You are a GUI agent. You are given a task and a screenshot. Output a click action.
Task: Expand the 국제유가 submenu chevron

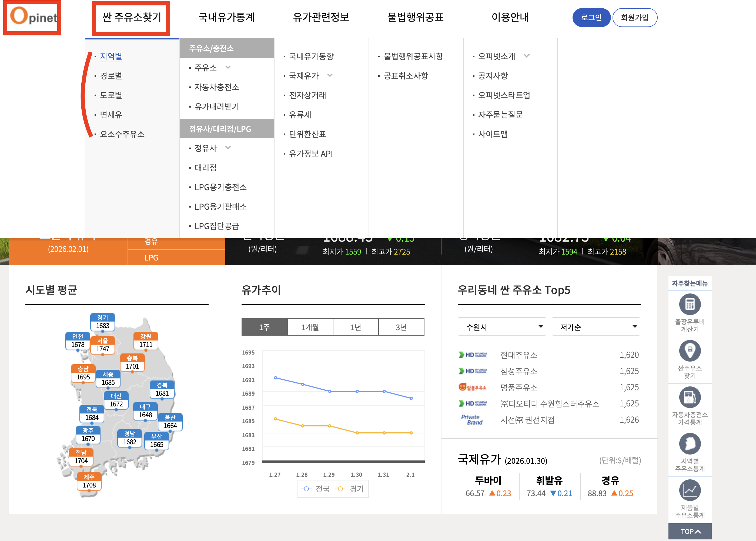(330, 75)
